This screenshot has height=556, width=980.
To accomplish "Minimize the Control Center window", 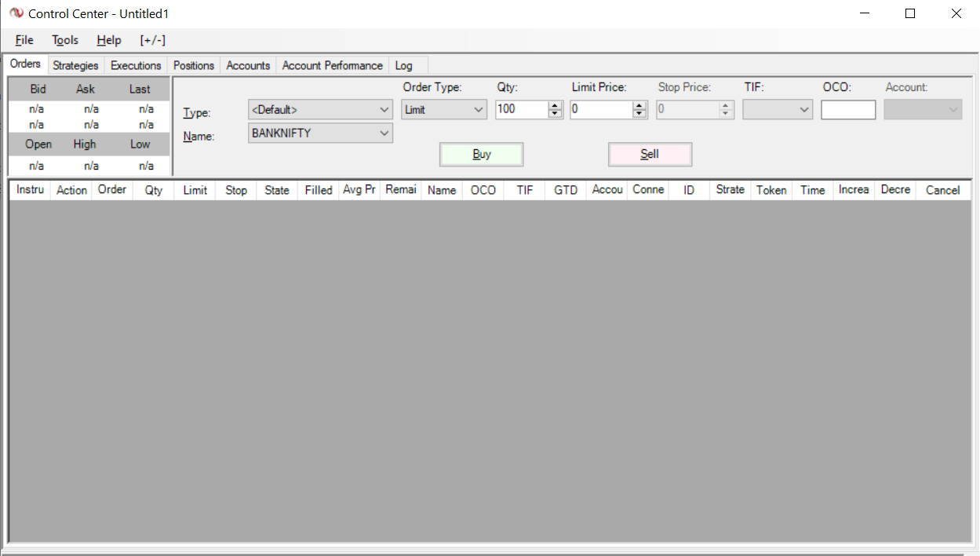I will click(865, 13).
